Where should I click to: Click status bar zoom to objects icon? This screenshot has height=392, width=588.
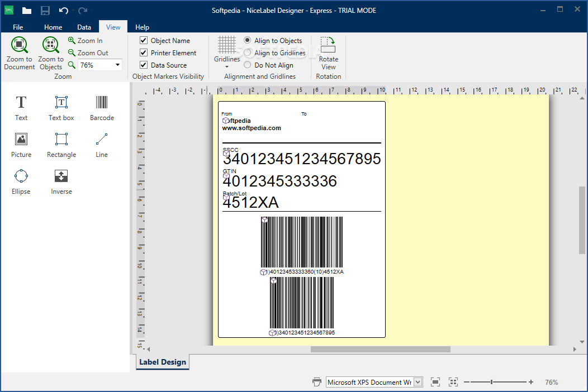453,382
